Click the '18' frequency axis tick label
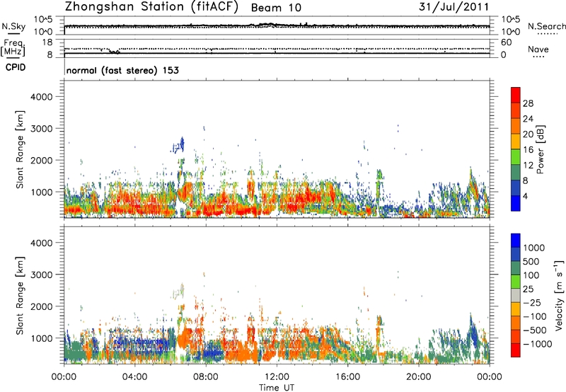 (x=47, y=42)
